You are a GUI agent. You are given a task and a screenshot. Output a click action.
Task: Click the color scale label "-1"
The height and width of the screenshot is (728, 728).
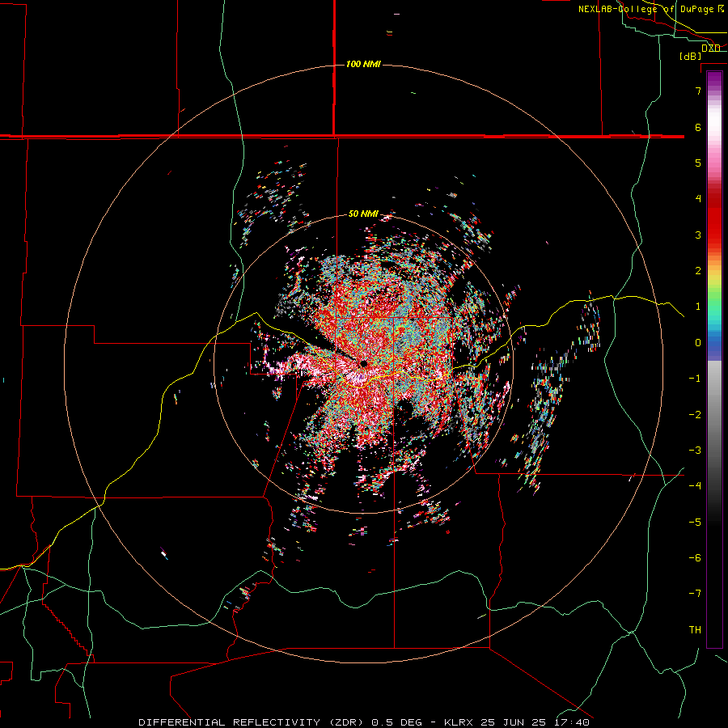pyautogui.click(x=695, y=379)
